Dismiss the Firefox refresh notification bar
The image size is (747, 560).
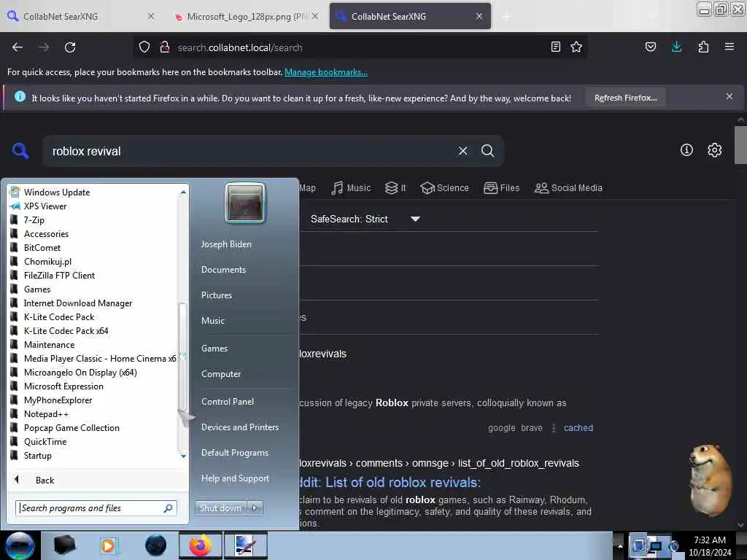coord(729,97)
